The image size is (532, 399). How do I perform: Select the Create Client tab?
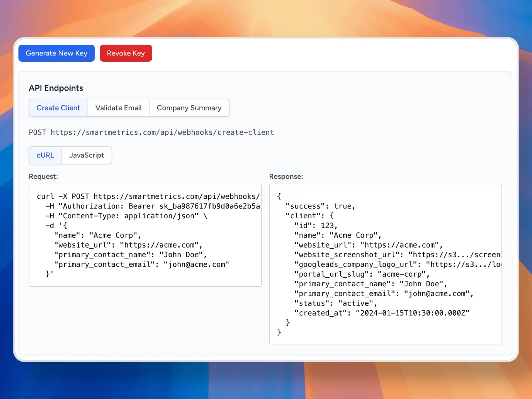click(58, 108)
